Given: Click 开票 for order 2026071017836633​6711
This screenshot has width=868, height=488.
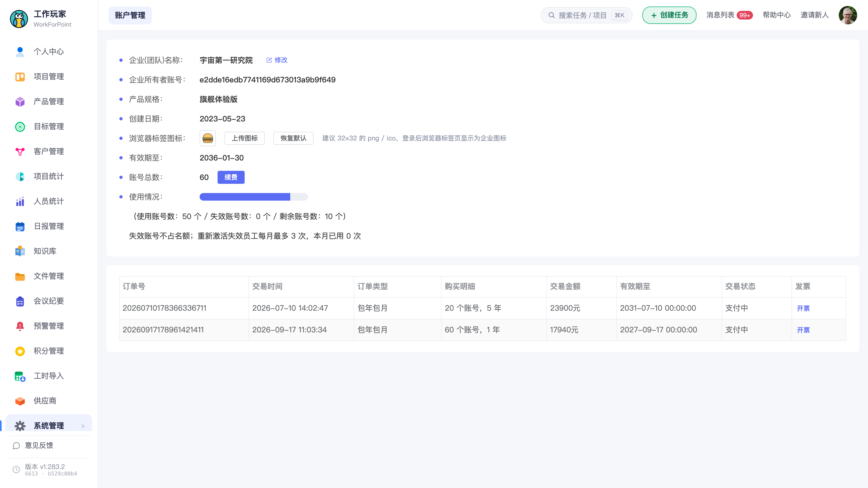Looking at the screenshot, I should pos(803,309).
